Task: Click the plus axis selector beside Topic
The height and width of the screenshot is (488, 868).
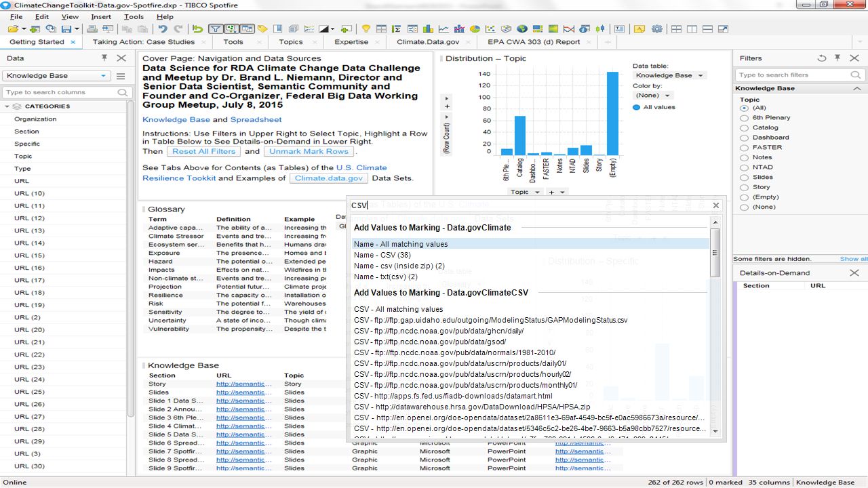Action: [x=556, y=192]
